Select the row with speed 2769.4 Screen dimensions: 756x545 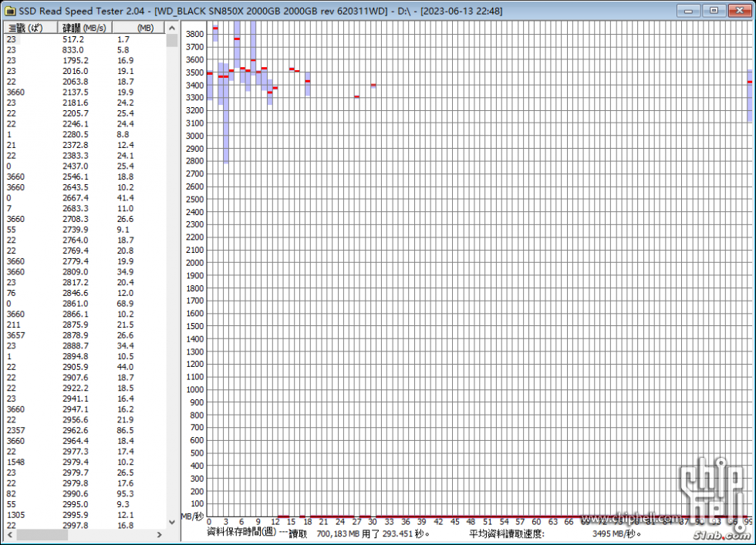[85, 251]
